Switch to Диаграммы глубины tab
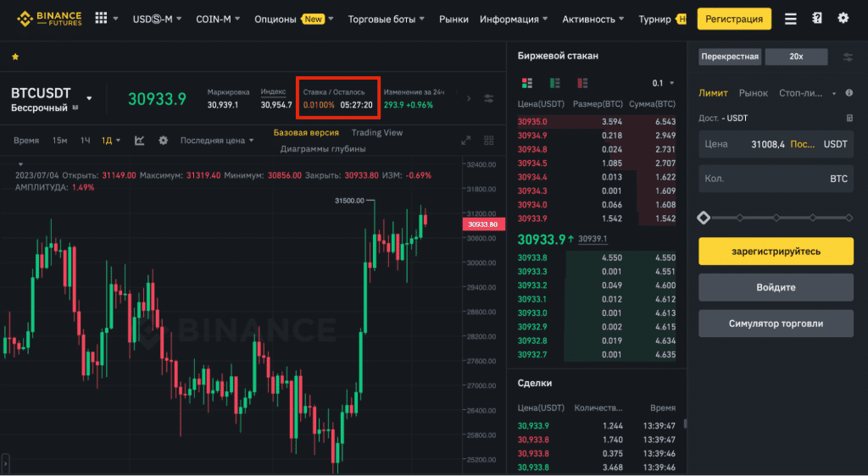 [323, 149]
